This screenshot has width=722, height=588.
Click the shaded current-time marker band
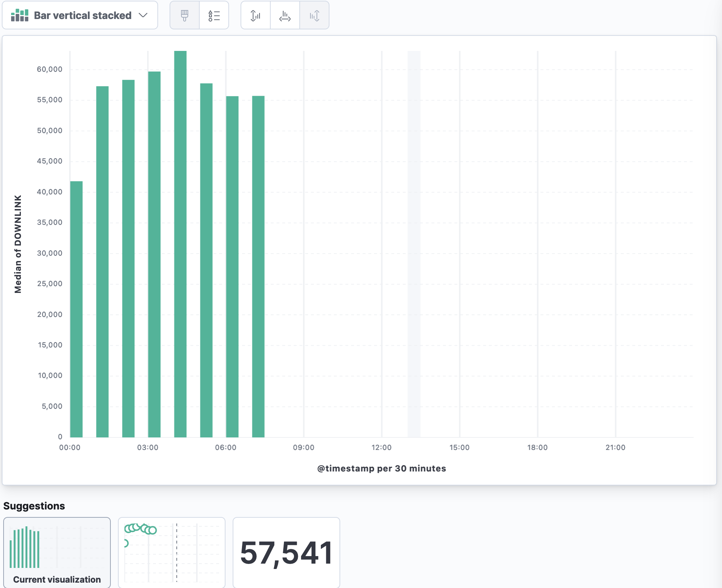(414, 244)
